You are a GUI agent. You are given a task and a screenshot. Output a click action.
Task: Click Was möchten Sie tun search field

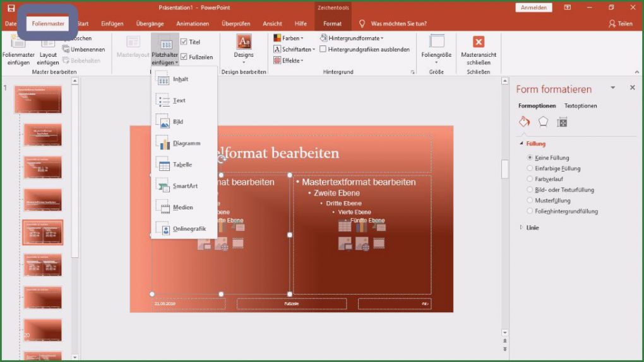pyautogui.click(x=398, y=24)
